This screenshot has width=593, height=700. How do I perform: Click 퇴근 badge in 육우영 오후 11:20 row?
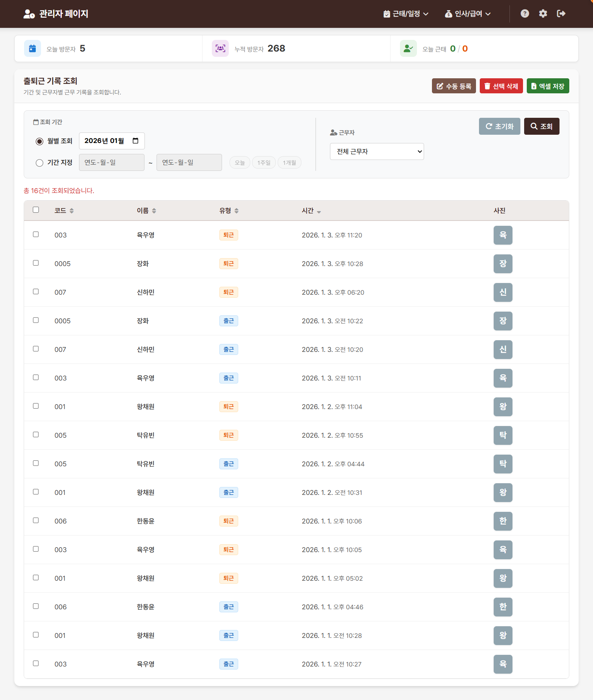tap(229, 235)
